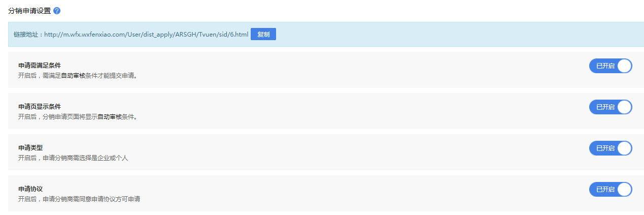Click the description about 同意申请协议方可申请
Viewport: 644px width, 215px height.
point(79,199)
